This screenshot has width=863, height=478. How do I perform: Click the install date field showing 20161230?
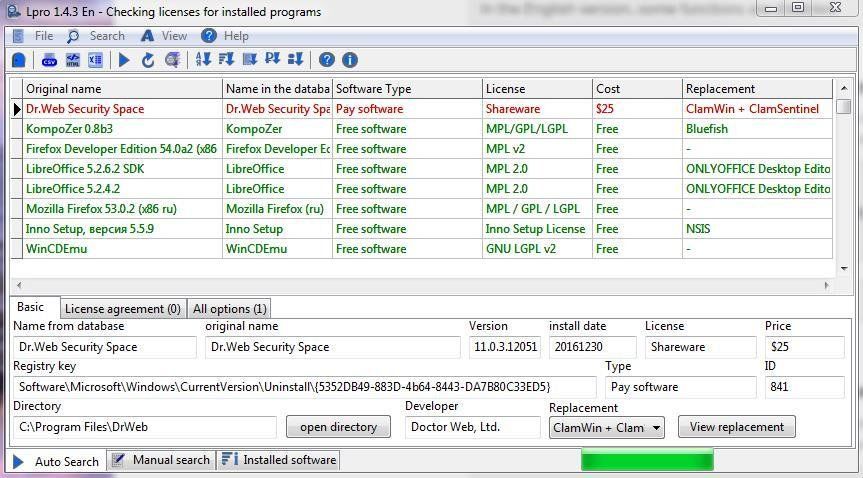(x=593, y=347)
